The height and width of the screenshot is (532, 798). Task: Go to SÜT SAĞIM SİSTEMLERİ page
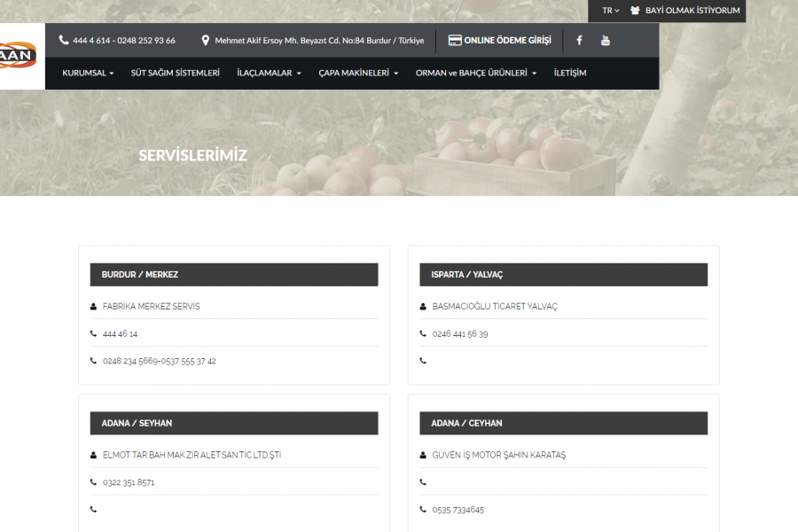[175, 73]
